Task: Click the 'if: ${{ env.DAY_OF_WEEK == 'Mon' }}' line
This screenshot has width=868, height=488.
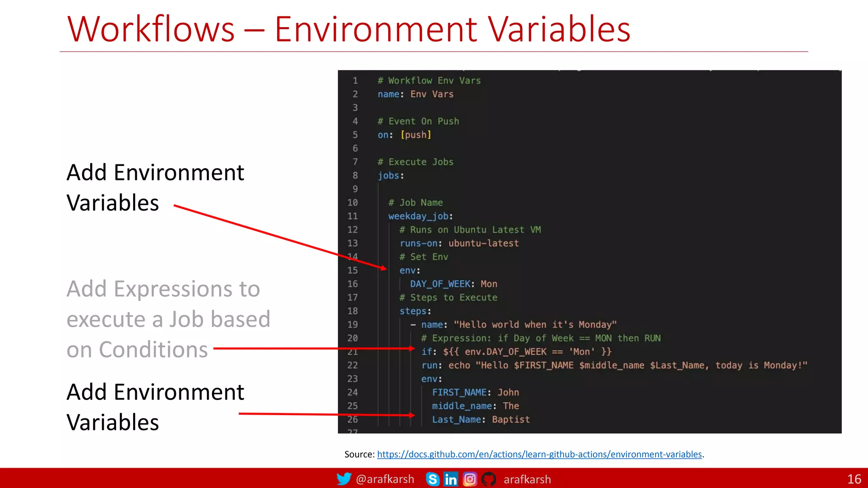Action: pos(516,352)
